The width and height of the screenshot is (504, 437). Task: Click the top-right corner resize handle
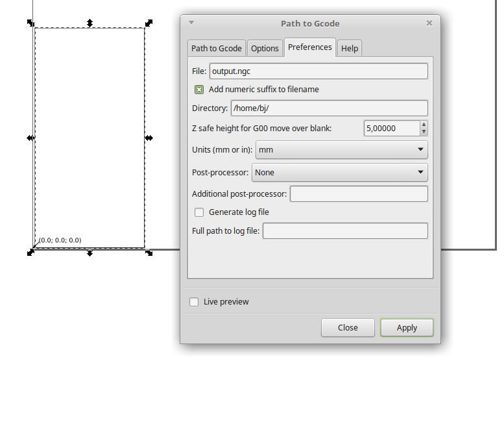149,23
